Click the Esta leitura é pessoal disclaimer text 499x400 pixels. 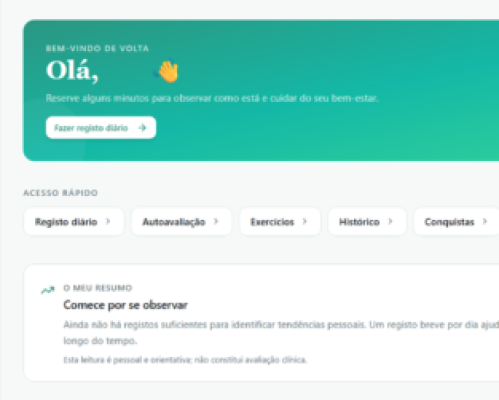[185, 360]
